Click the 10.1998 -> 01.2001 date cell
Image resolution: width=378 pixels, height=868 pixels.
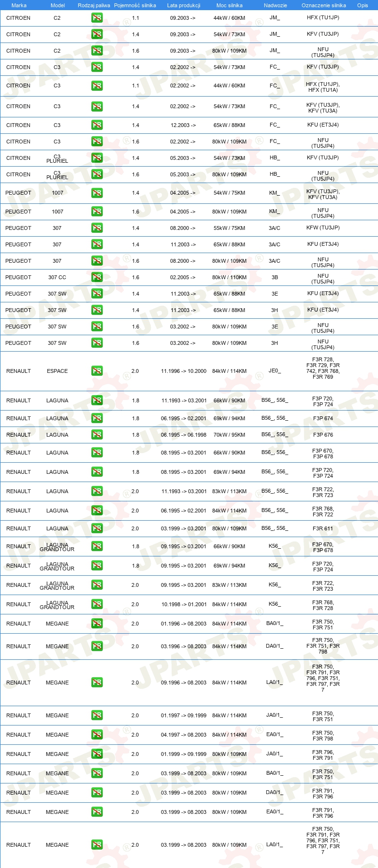tap(184, 604)
